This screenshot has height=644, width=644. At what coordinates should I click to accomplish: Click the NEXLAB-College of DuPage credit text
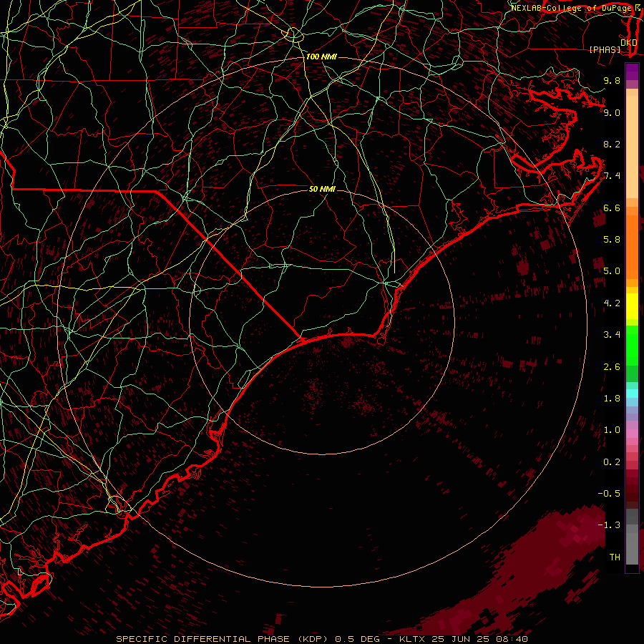[x=571, y=8]
